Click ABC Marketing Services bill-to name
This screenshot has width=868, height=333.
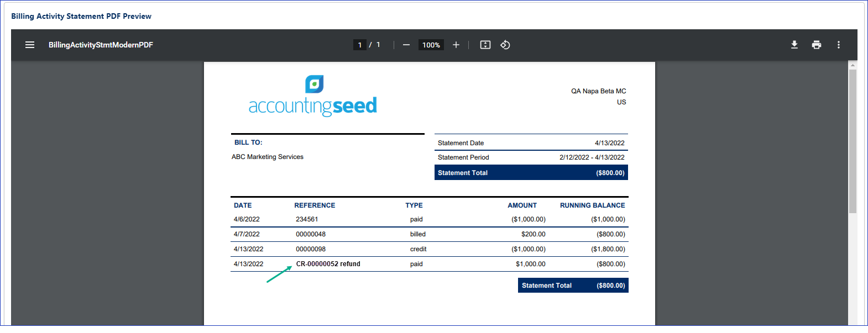tap(268, 157)
